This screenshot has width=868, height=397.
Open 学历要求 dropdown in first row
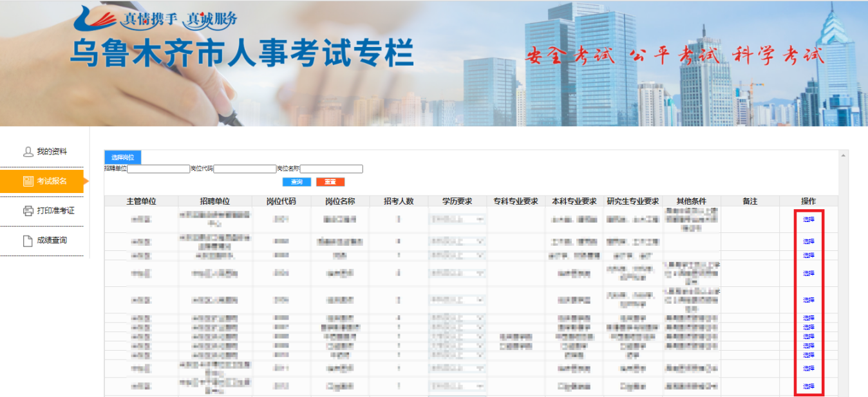[457, 219]
